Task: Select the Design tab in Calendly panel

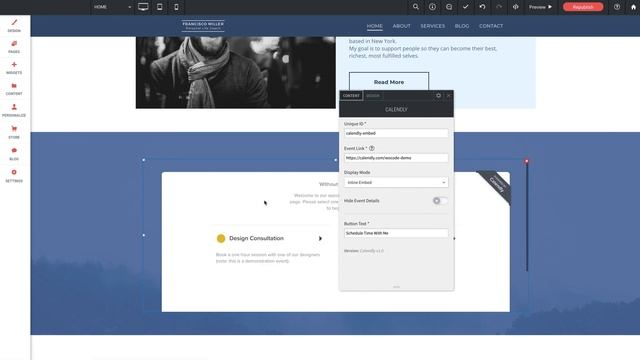Action: pyautogui.click(x=373, y=96)
